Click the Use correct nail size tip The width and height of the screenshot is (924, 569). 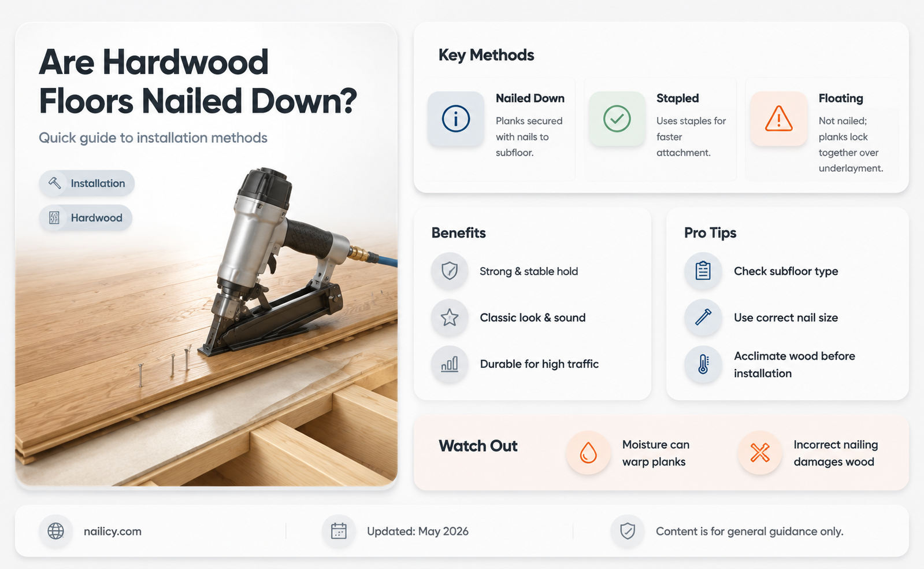pos(786,317)
